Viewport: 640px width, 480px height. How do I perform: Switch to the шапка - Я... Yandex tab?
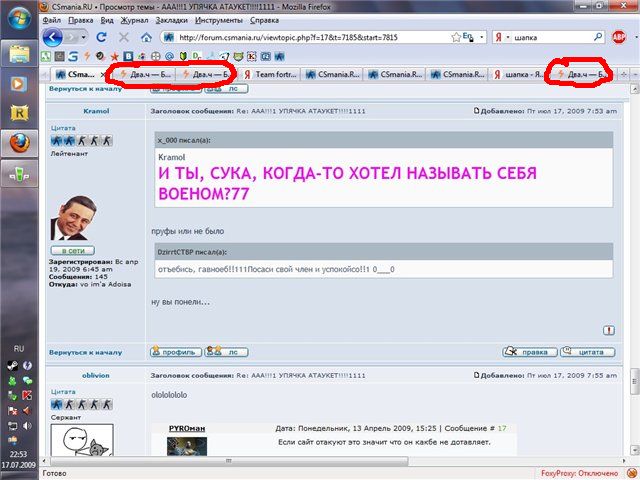click(519, 75)
